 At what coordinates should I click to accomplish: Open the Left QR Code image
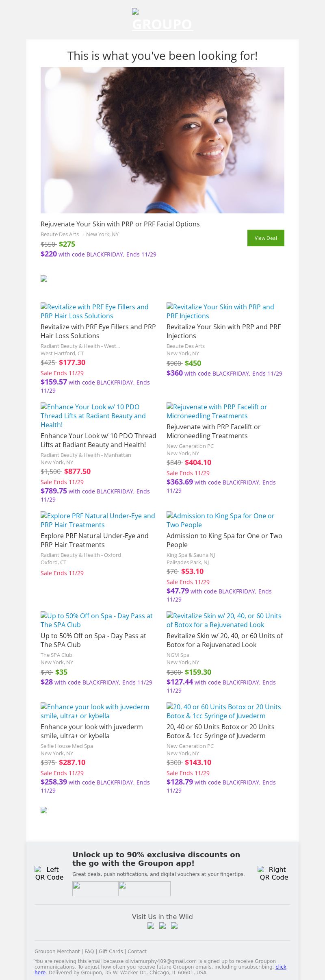point(49,873)
